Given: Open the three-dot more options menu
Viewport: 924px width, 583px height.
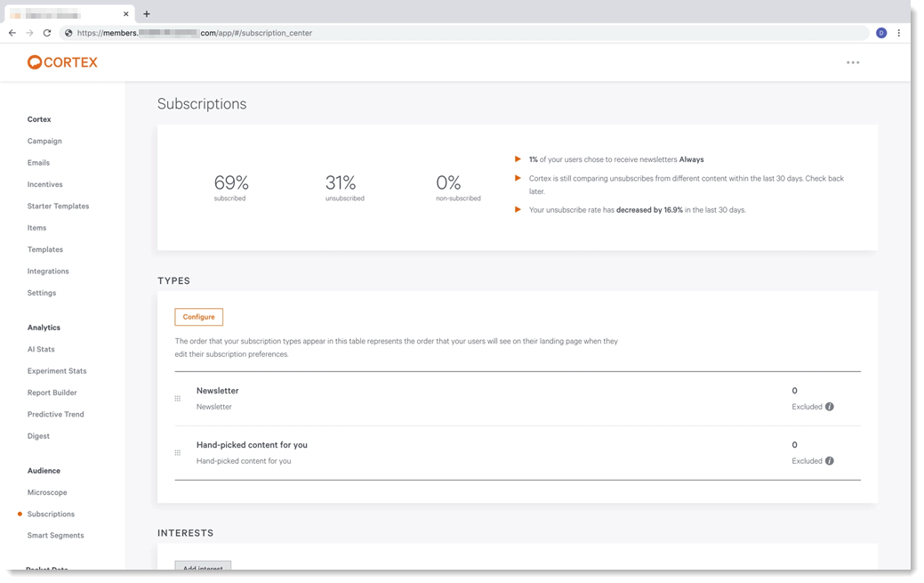Looking at the screenshot, I should tap(853, 62).
